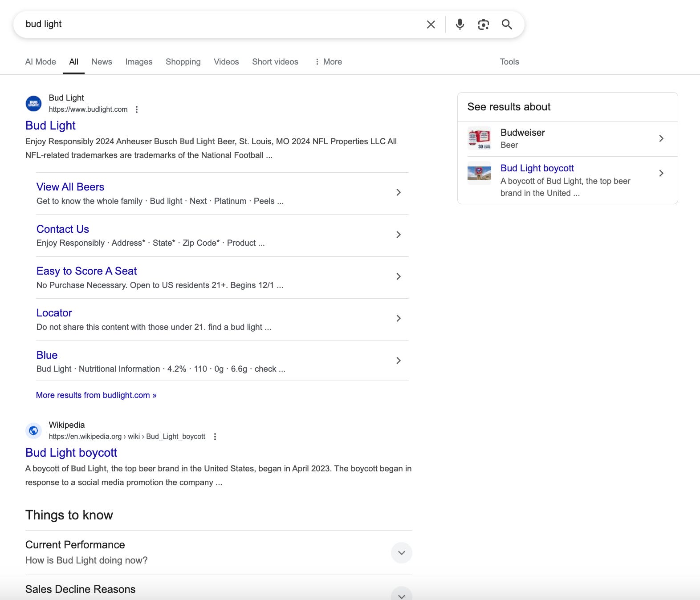The width and height of the screenshot is (700, 600).
Task: Clear the search box with the X icon
Action: click(x=431, y=24)
